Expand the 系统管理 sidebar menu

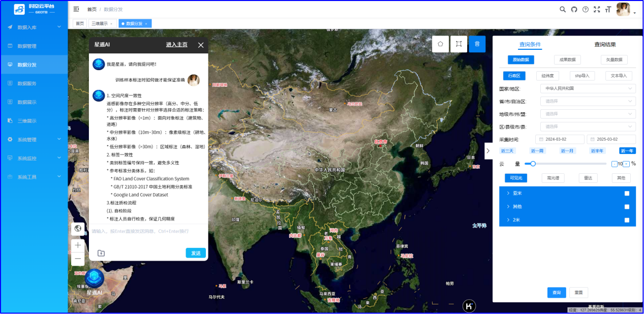click(34, 140)
